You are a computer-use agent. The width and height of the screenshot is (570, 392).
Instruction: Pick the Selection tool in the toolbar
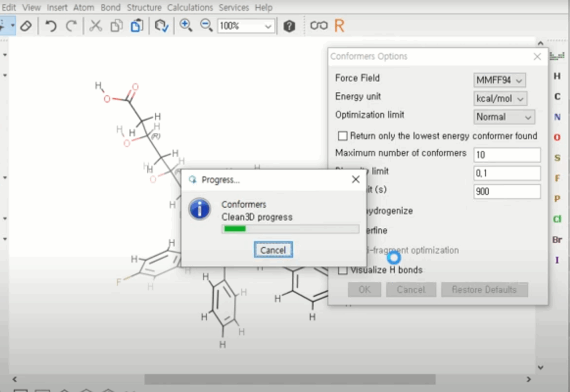pos(3,26)
